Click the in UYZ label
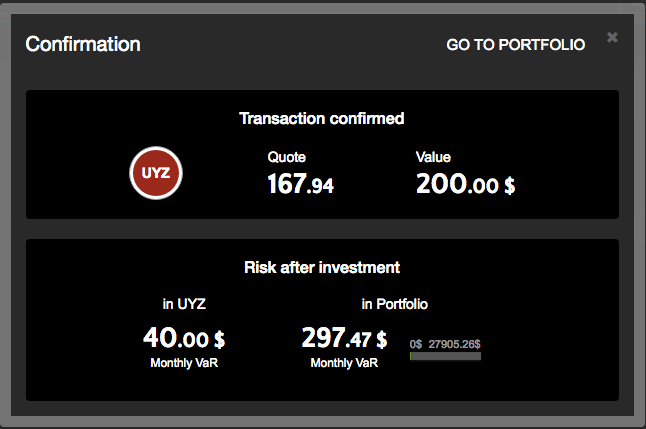 coord(184,303)
